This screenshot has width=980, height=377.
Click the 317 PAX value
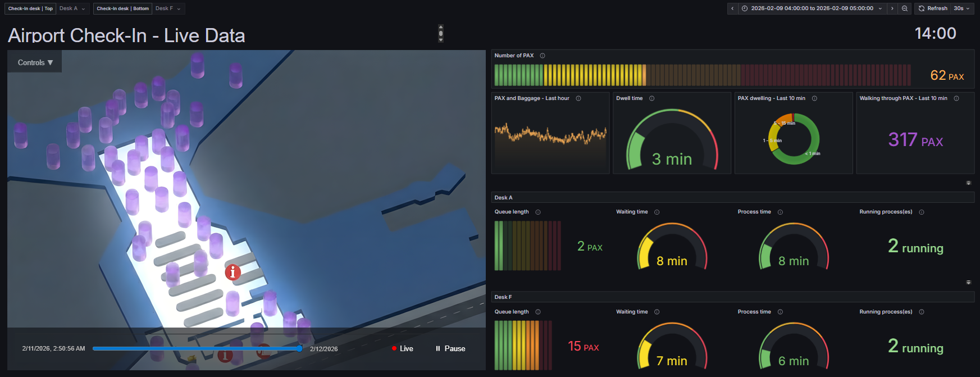(915, 139)
